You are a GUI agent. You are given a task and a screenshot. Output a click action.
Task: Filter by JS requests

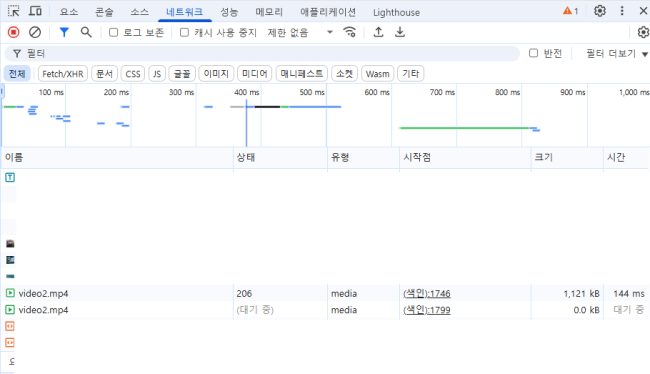click(x=157, y=74)
